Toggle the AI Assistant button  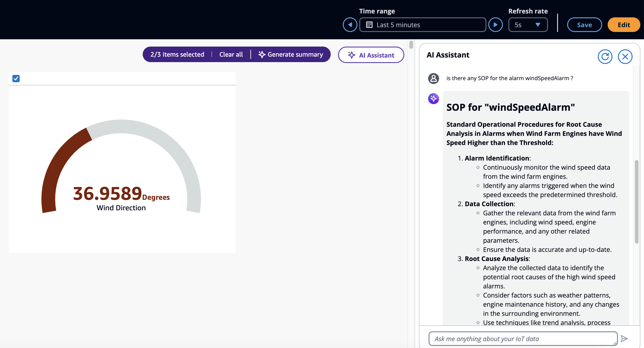coord(371,55)
